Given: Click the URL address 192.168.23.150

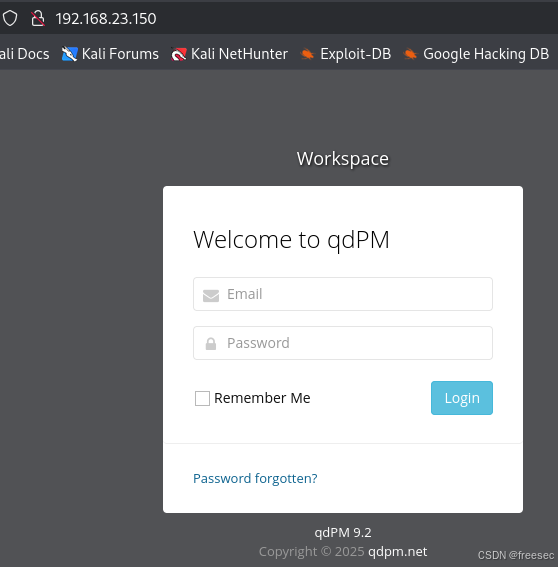Looking at the screenshot, I should (106, 18).
